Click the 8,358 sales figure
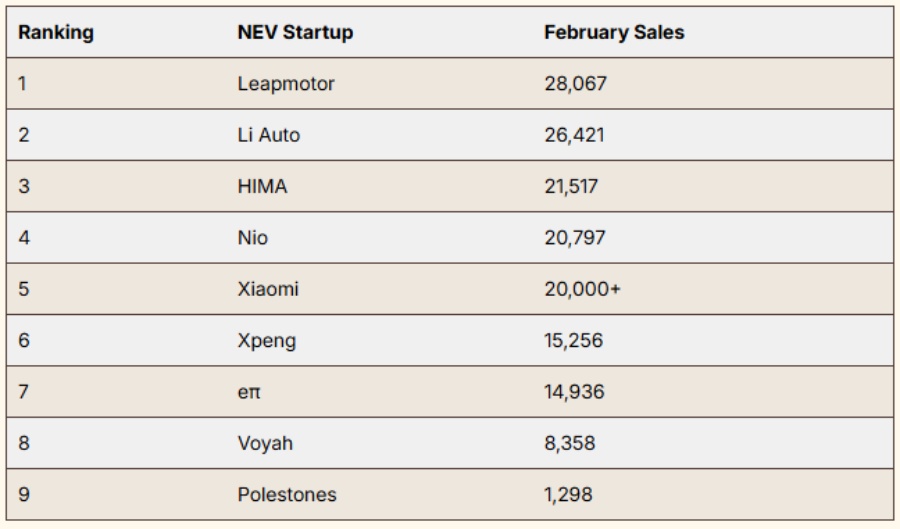900x529 pixels. [x=570, y=443]
